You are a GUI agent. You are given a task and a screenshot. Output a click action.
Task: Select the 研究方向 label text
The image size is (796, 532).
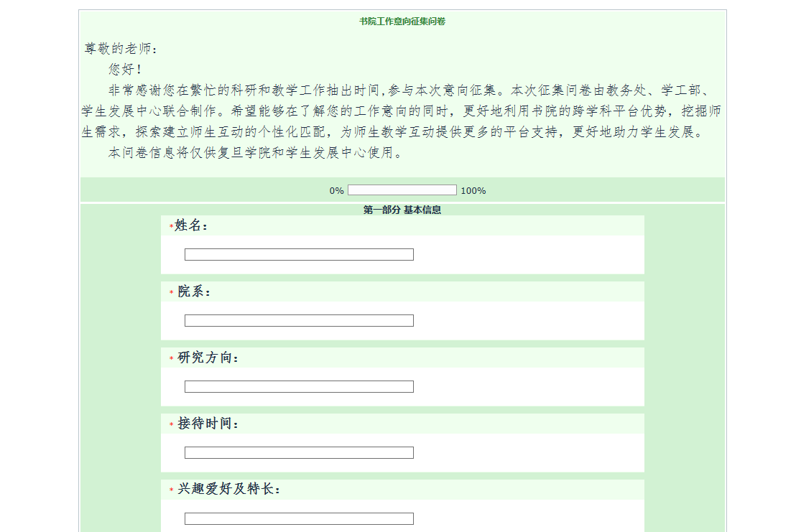208,358
